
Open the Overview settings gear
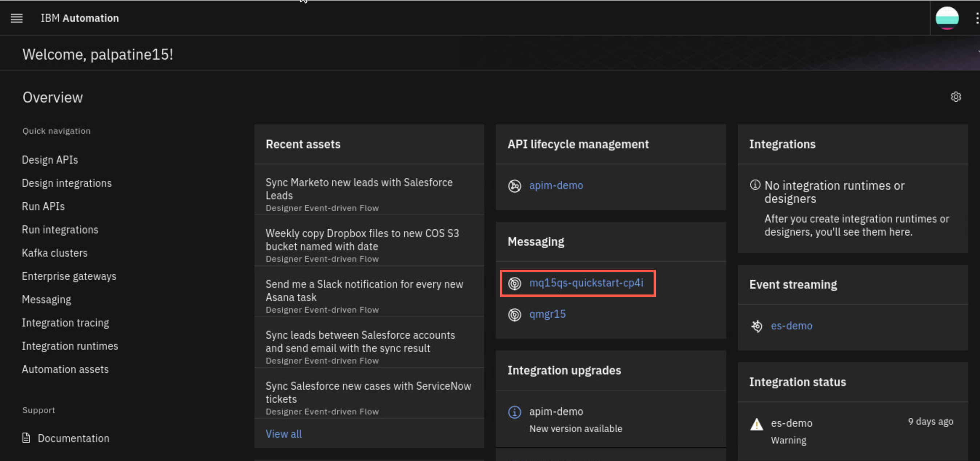(956, 97)
